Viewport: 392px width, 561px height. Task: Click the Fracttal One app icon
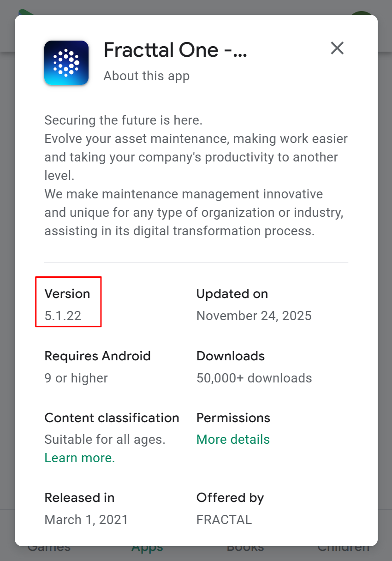click(66, 63)
